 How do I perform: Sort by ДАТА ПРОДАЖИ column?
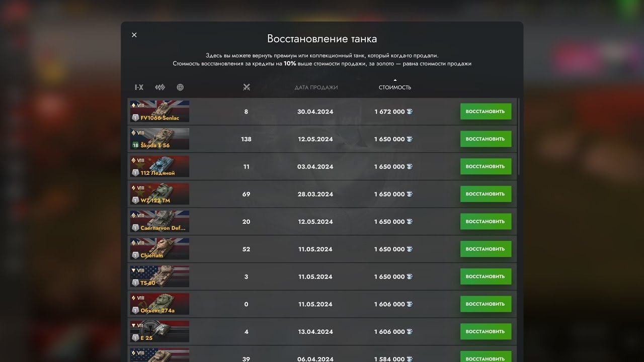316,87
